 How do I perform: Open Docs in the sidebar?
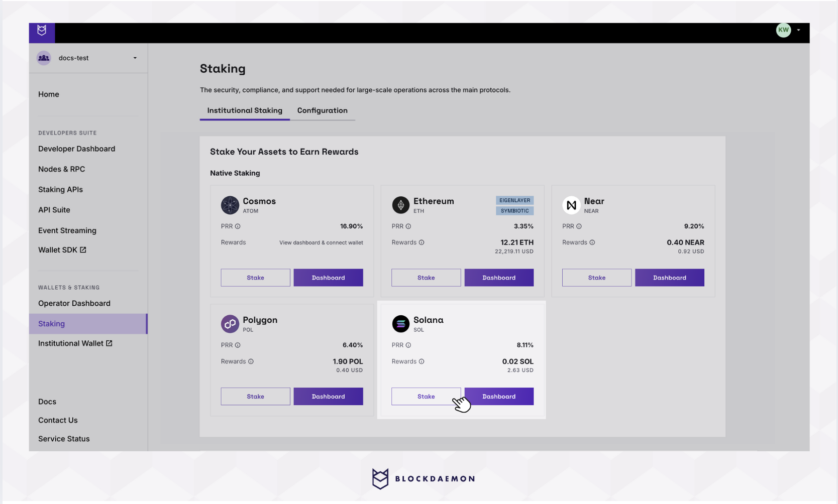click(x=47, y=402)
